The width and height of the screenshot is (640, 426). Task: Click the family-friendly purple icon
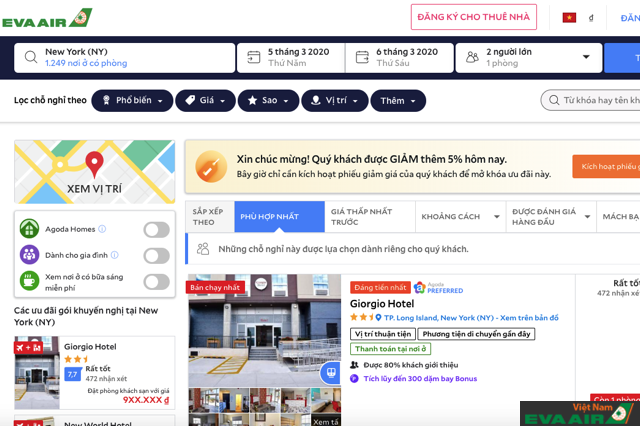click(x=29, y=255)
